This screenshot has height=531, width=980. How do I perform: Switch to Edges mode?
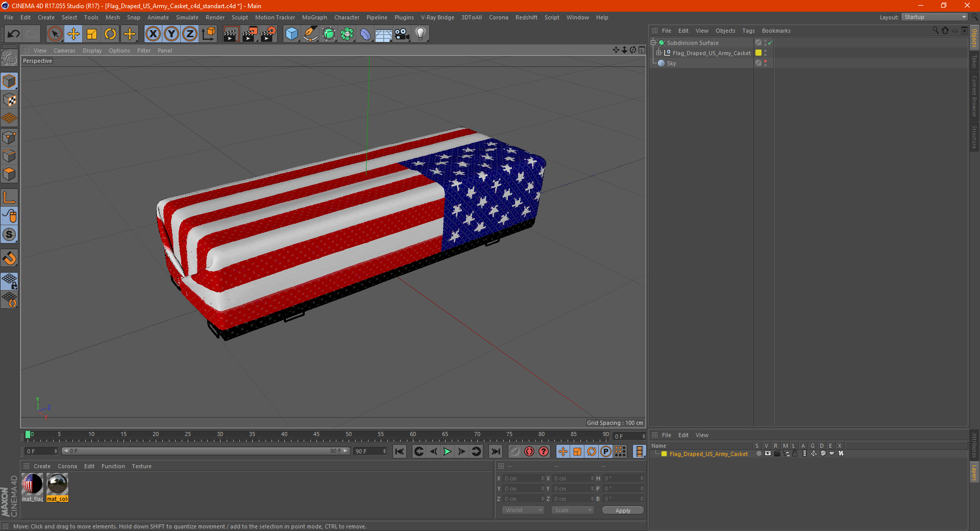click(x=9, y=156)
